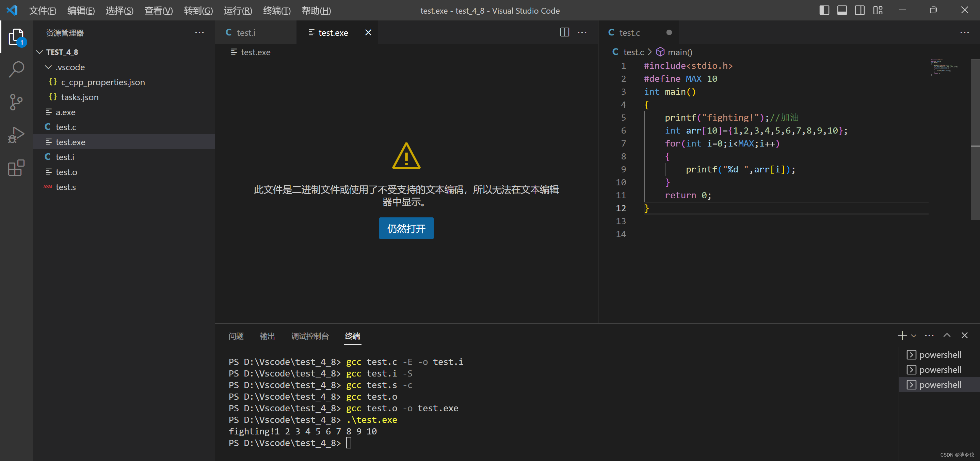This screenshot has height=461, width=980.
Task: Open test.o in the explorer tree
Action: pyautogui.click(x=124, y=172)
